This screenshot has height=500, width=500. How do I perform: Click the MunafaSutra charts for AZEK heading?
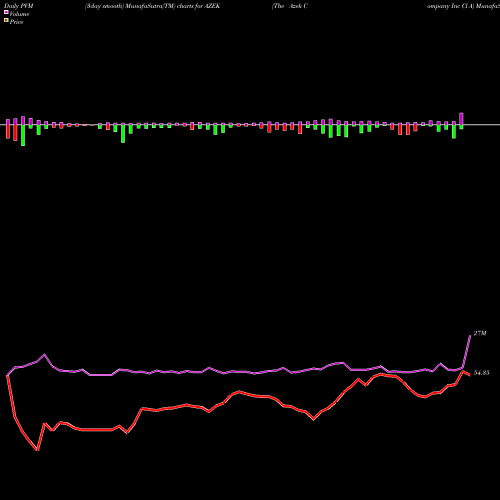(x=152, y=6)
